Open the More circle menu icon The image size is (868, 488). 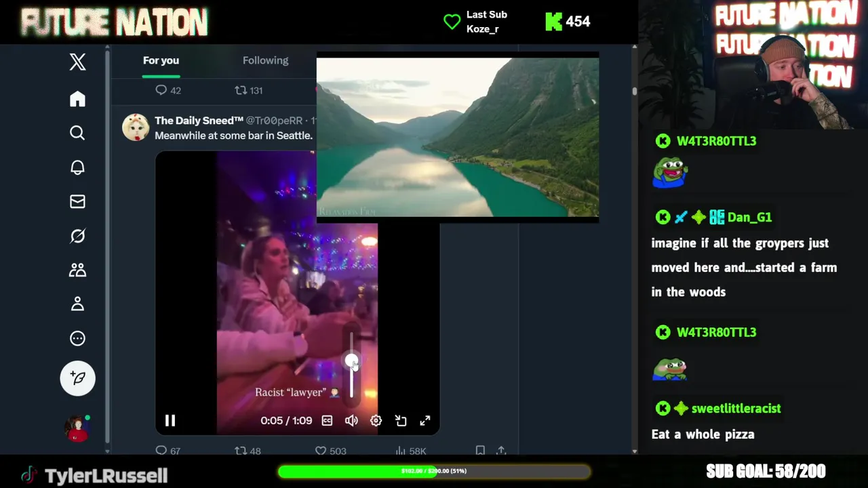[x=77, y=338]
